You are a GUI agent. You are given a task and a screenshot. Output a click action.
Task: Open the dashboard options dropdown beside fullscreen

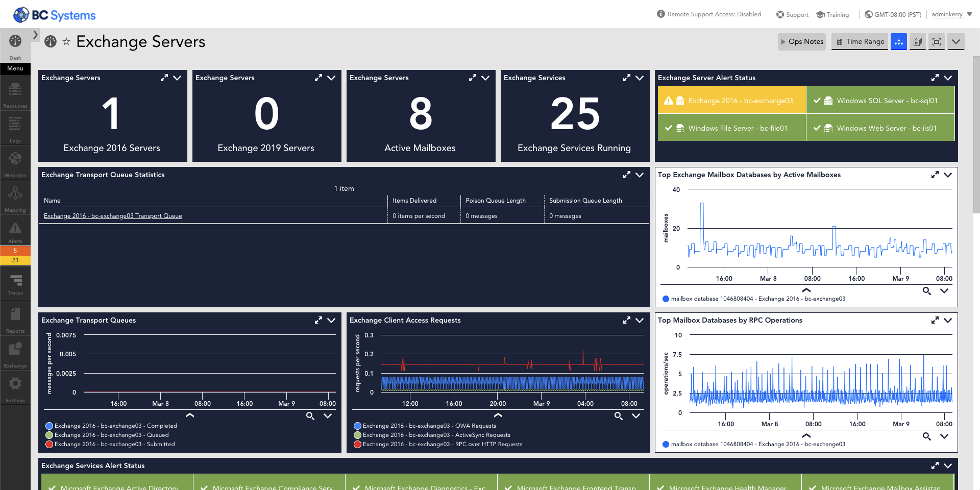pos(956,42)
